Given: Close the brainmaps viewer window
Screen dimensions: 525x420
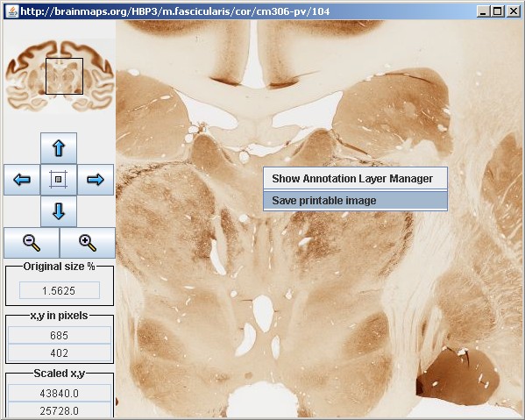Looking at the screenshot, I should point(513,11).
